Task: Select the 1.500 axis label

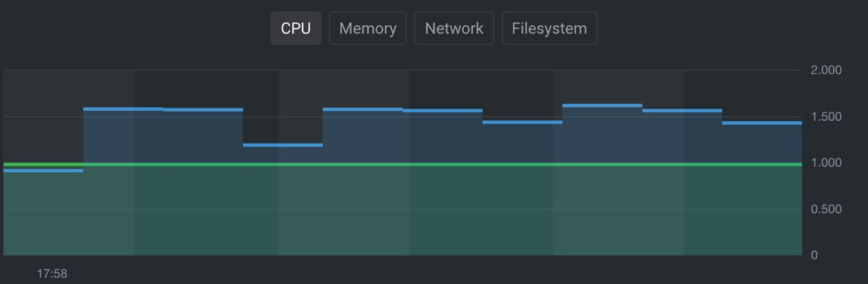Action: point(826,117)
